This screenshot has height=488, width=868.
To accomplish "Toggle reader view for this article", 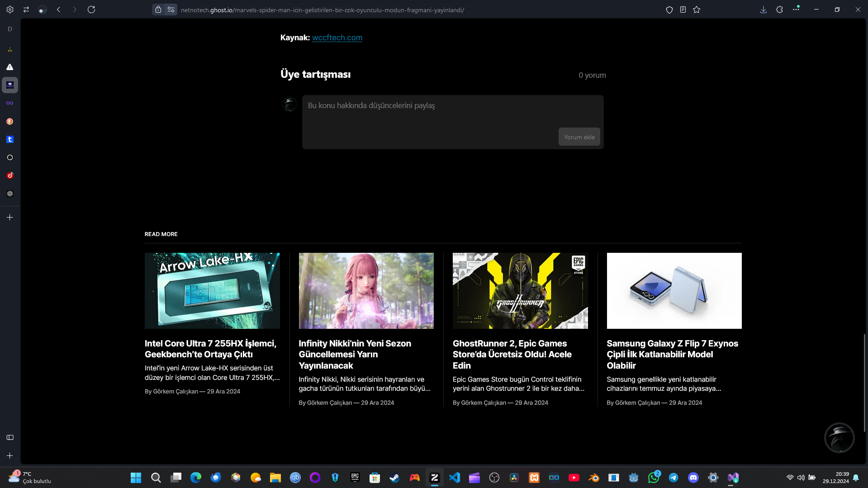I will point(683,9).
